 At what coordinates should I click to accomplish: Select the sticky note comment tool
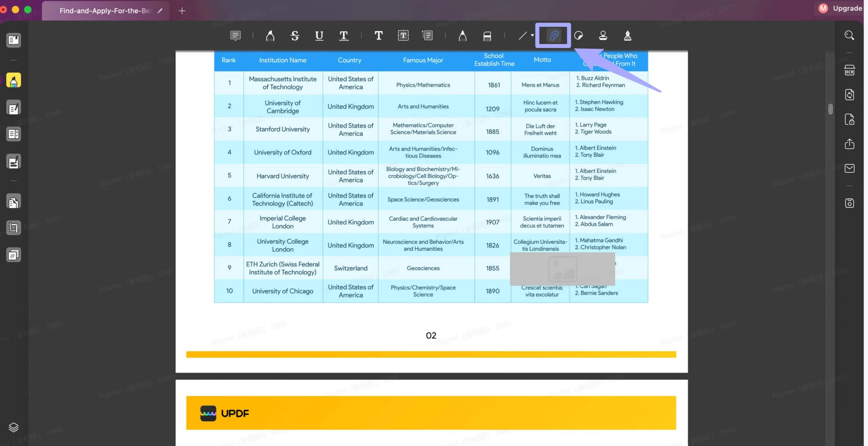coord(235,36)
